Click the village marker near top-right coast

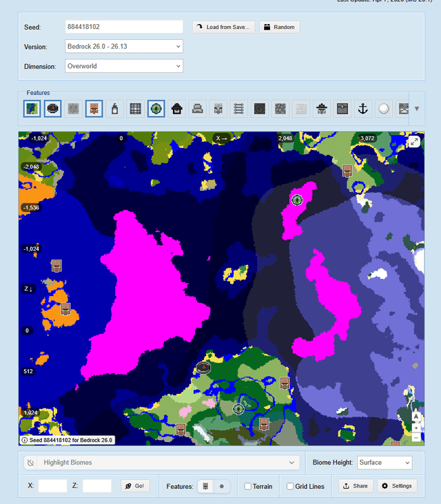pos(348,171)
